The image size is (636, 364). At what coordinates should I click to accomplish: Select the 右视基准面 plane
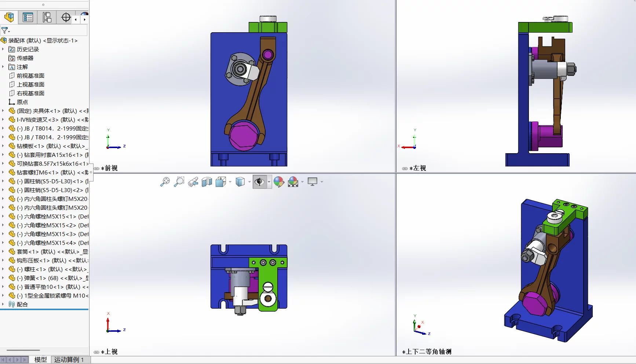tap(27, 93)
